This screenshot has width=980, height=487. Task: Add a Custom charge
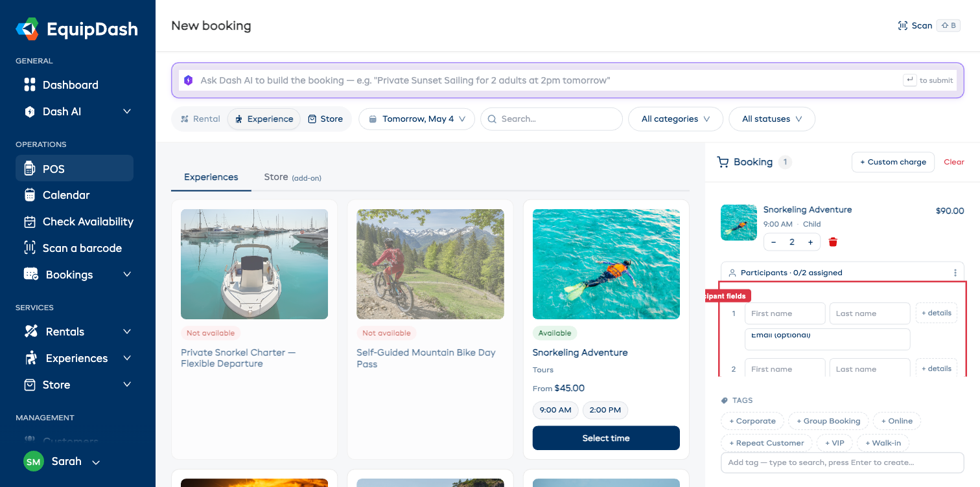[893, 162]
